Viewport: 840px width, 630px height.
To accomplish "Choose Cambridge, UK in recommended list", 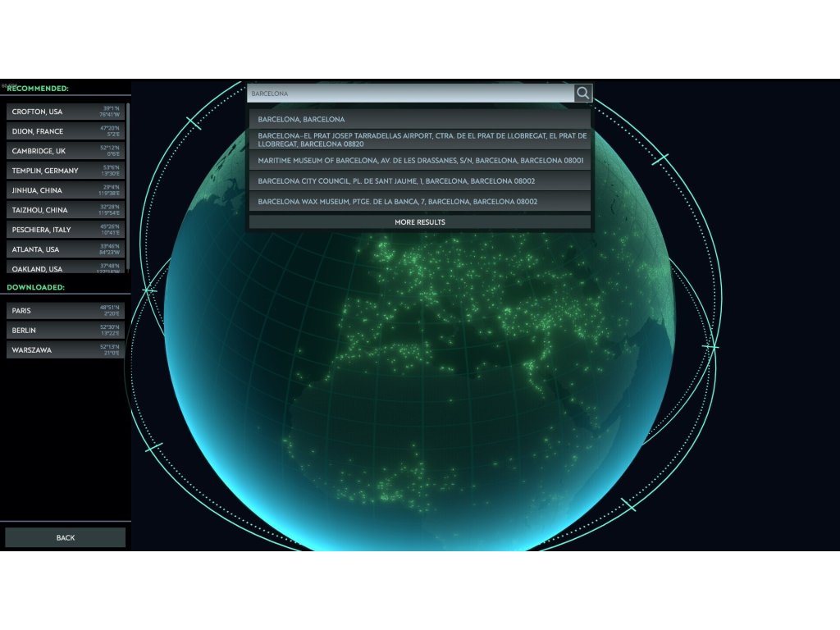I will pyautogui.click(x=66, y=151).
